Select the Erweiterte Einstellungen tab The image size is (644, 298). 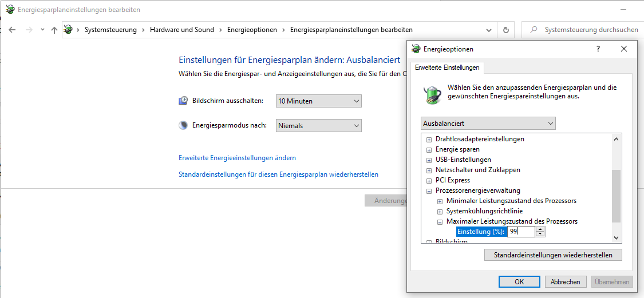click(x=447, y=67)
